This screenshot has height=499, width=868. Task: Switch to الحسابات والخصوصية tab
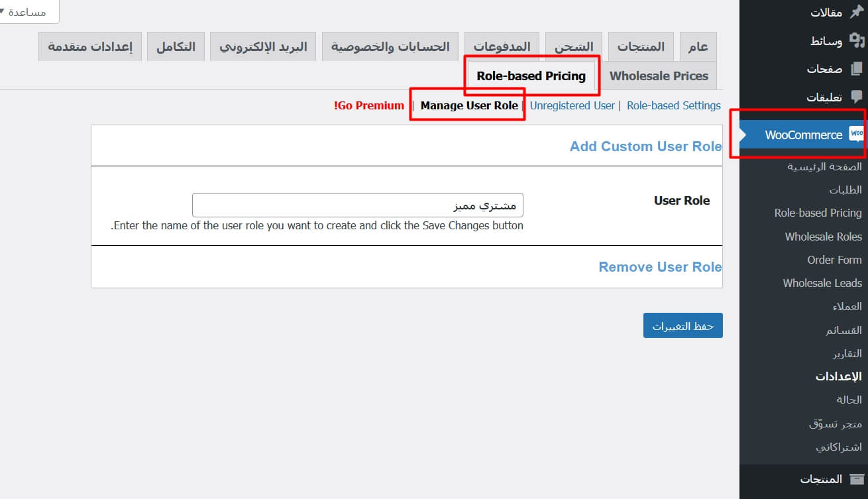[x=390, y=46]
